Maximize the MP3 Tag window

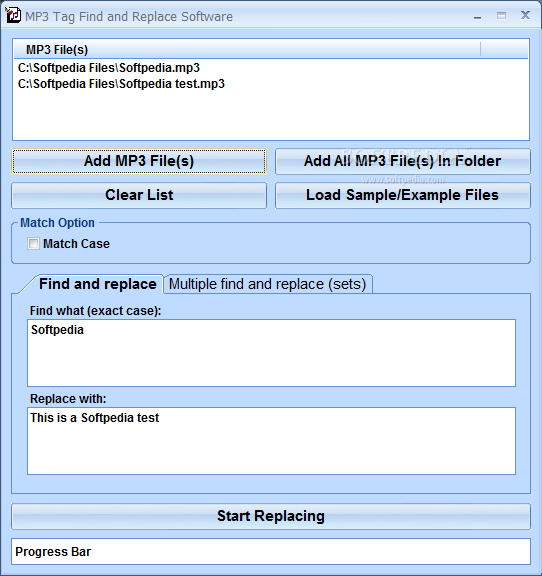[501, 16]
